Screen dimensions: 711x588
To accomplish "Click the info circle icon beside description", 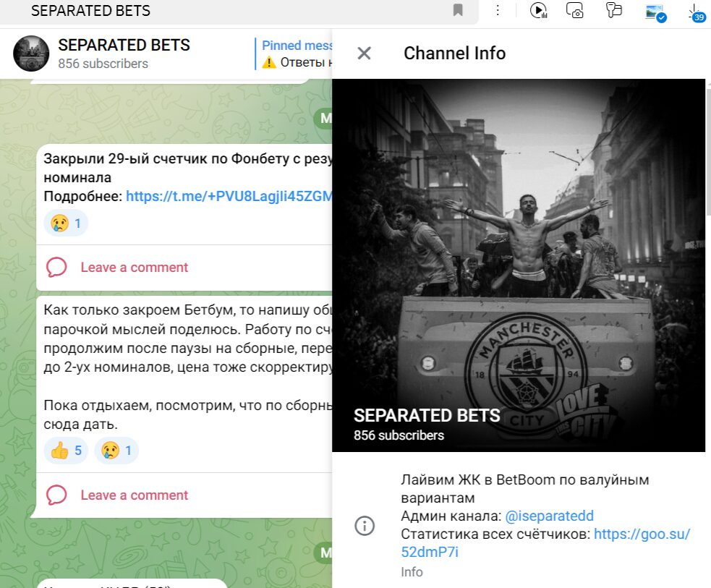I will point(365,526).
